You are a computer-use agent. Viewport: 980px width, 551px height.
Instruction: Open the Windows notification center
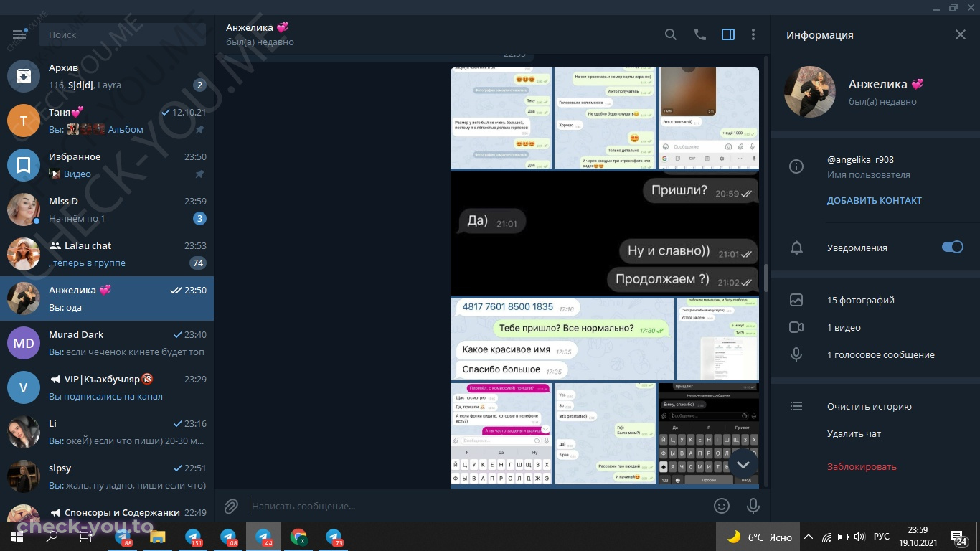tap(958, 537)
